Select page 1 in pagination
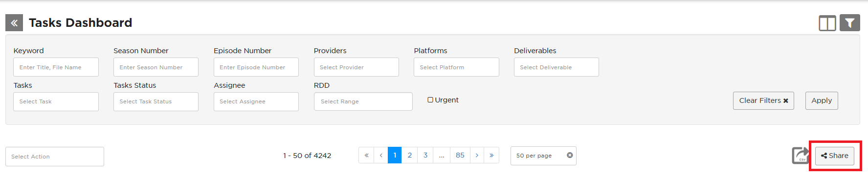 395,155
